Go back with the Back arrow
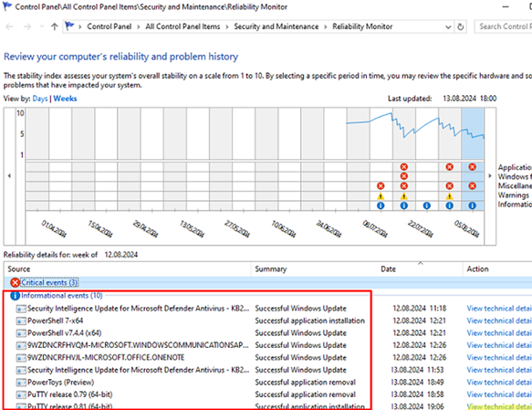532x410 pixels. (x=9, y=26)
